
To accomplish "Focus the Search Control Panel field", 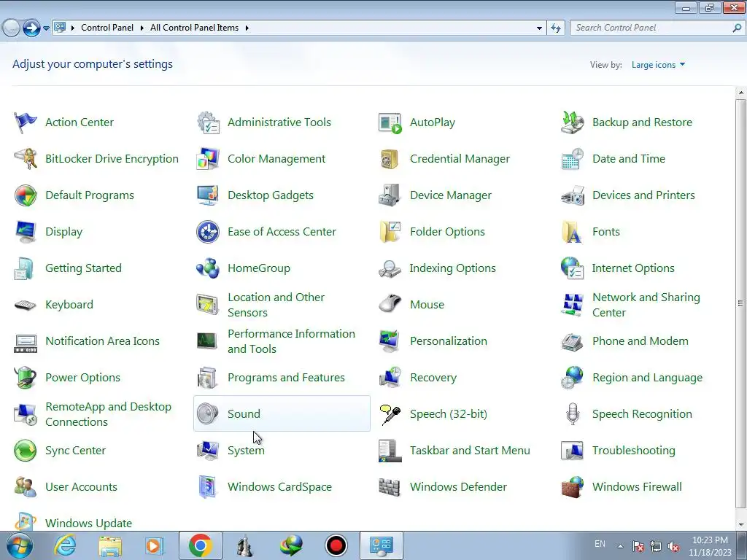I will tap(657, 28).
